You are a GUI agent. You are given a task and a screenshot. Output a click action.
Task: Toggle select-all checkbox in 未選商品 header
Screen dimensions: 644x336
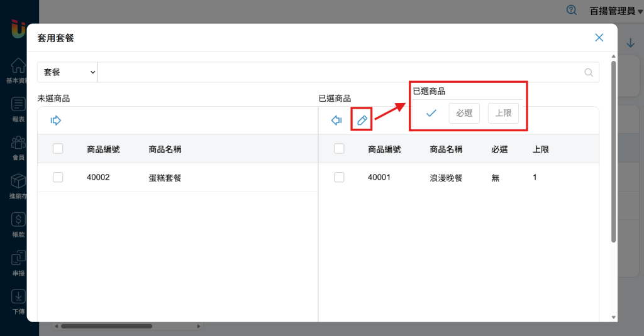[58, 149]
